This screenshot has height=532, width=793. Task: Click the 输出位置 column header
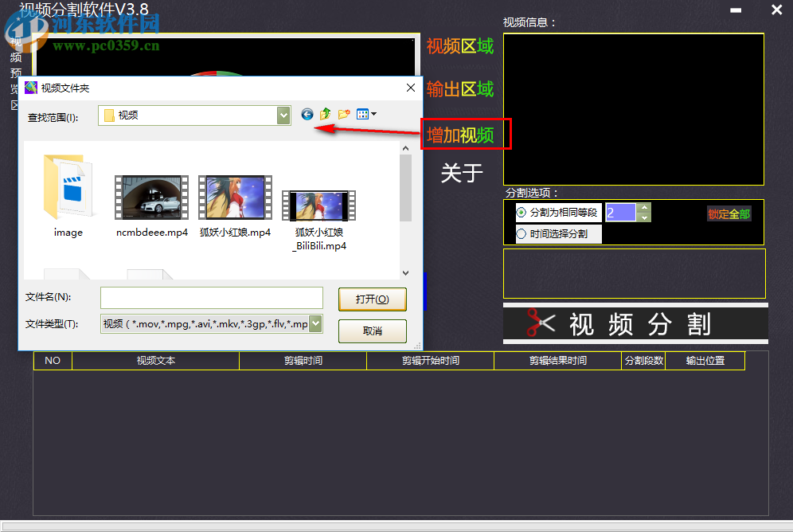[x=705, y=361]
